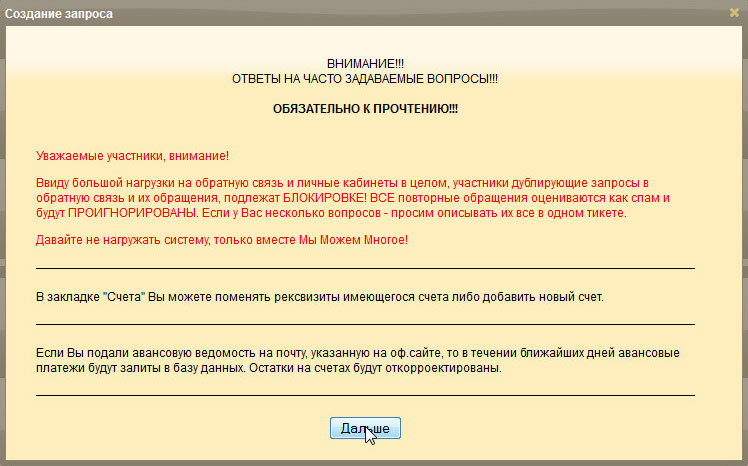This screenshot has height=466, width=748.
Task: Click the "Дальше" button
Action: [365, 428]
